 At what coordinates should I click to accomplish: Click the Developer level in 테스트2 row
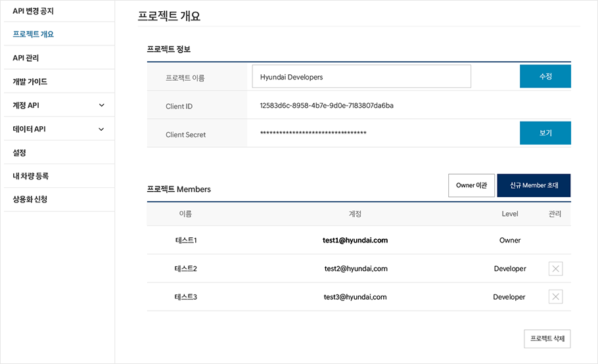(x=510, y=269)
